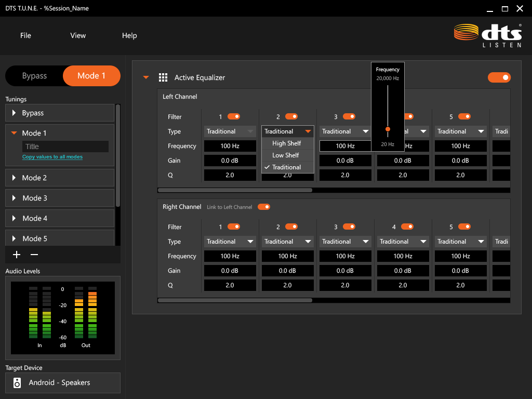The image size is (532, 399).
Task: Open Left Channel filter 3 Type dropdown
Action: [x=345, y=131]
